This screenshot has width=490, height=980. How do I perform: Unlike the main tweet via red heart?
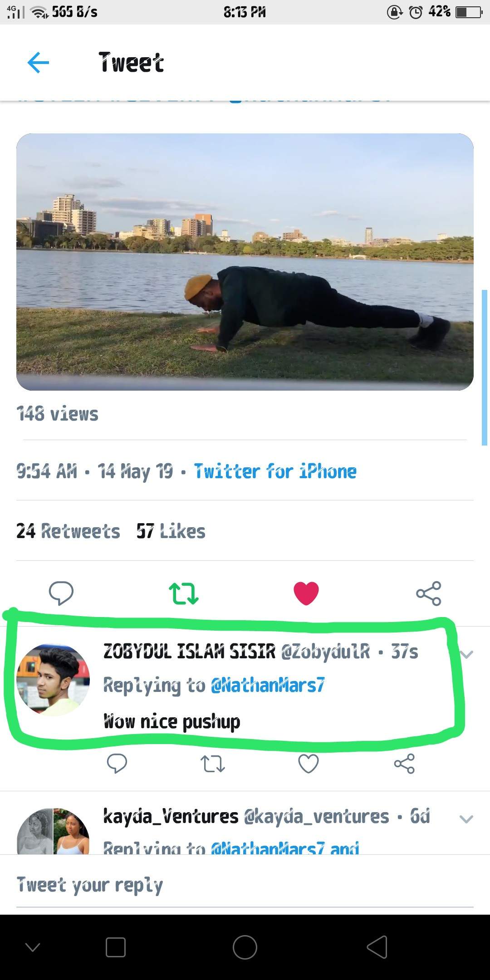[x=306, y=593]
